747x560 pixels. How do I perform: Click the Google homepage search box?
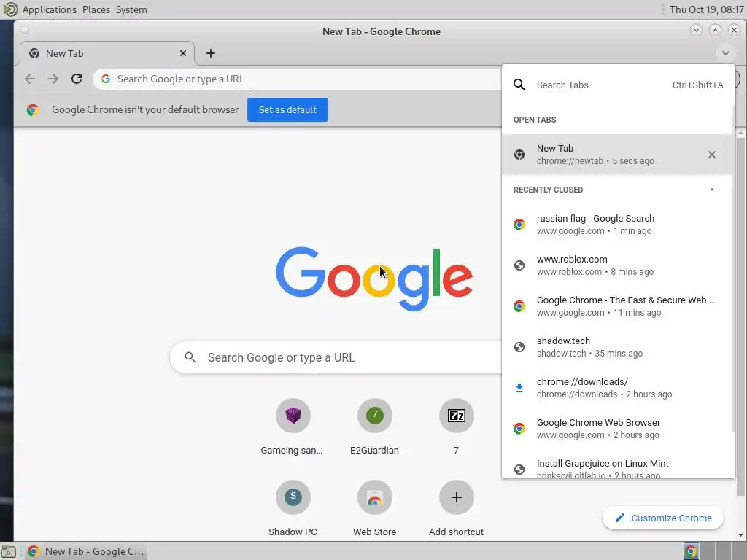coord(336,357)
